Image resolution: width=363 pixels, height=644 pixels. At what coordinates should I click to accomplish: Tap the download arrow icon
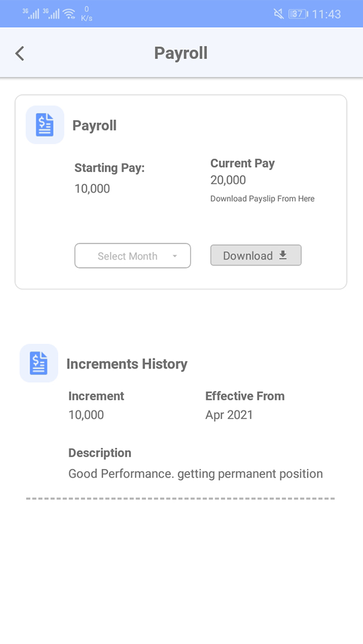(x=283, y=256)
